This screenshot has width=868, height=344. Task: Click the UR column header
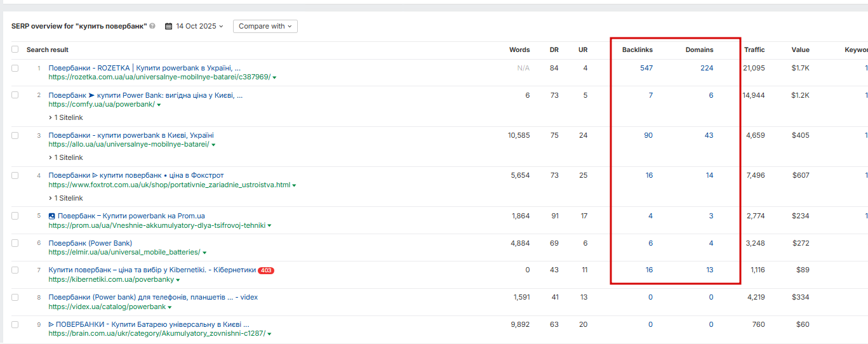tap(583, 50)
